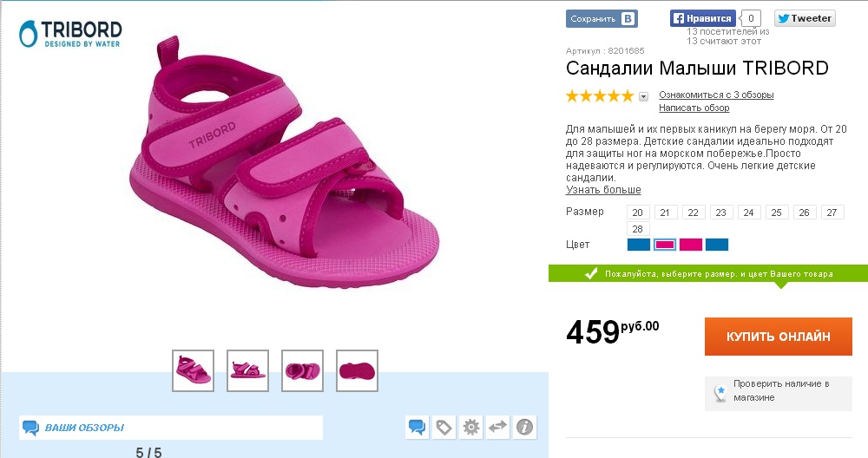868x458 pixels.
Task: Open the gear settings icon
Action: pos(471,427)
